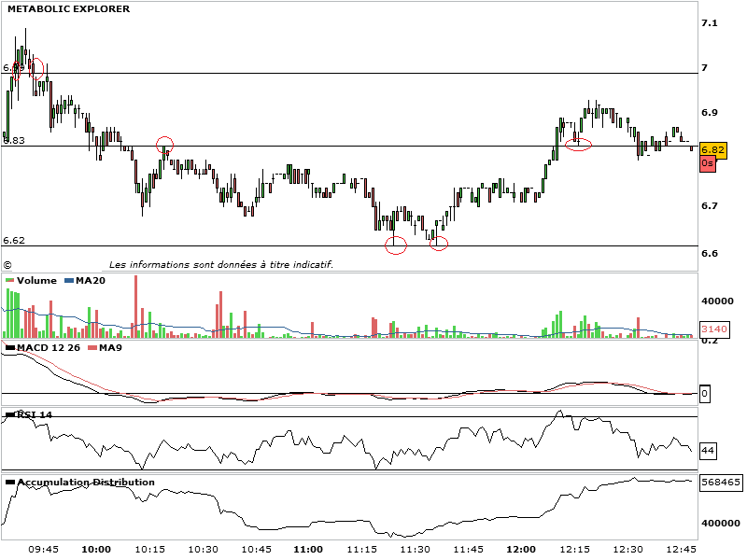Select the MA9 legend label
747x560 pixels.
point(110,347)
